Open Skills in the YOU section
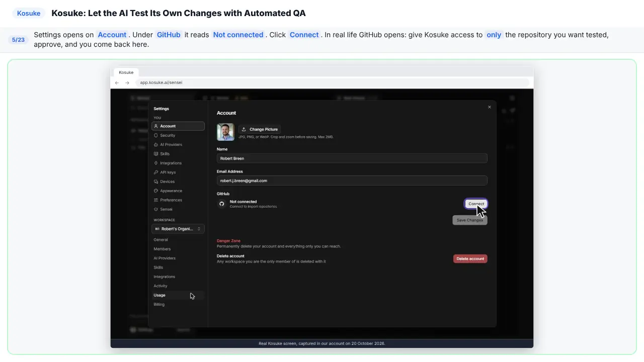 click(x=178, y=154)
